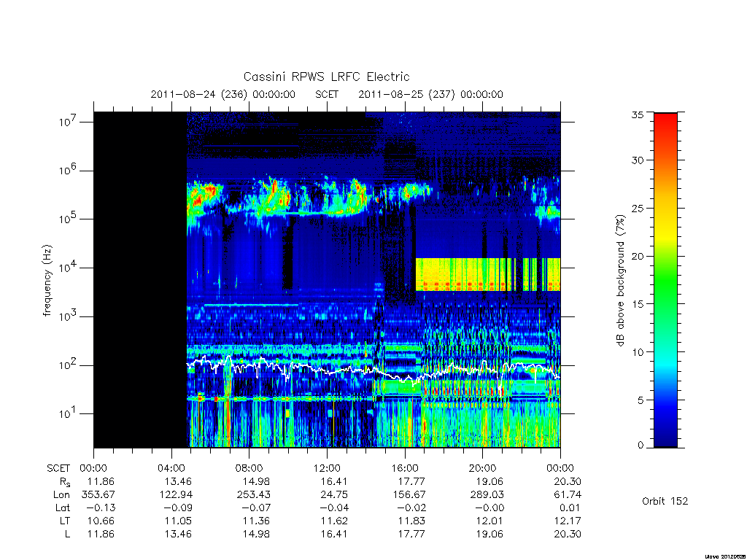Click the 10^2 frequency tick label

click(69, 365)
